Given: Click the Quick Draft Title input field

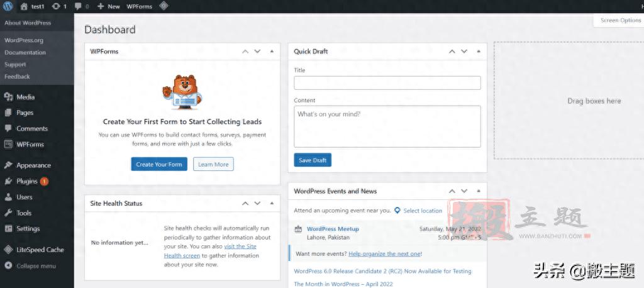Looking at the screenshot, I should [387, 83].
